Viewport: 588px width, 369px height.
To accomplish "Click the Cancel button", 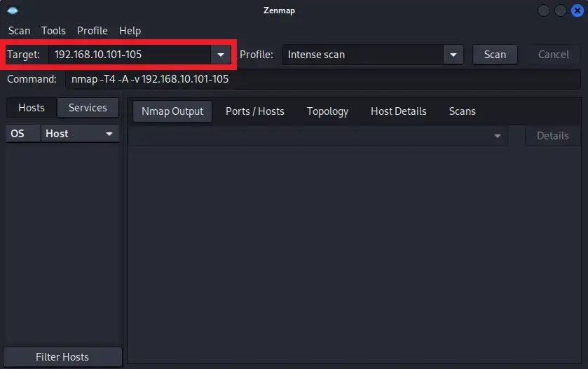I will [554, 55].
